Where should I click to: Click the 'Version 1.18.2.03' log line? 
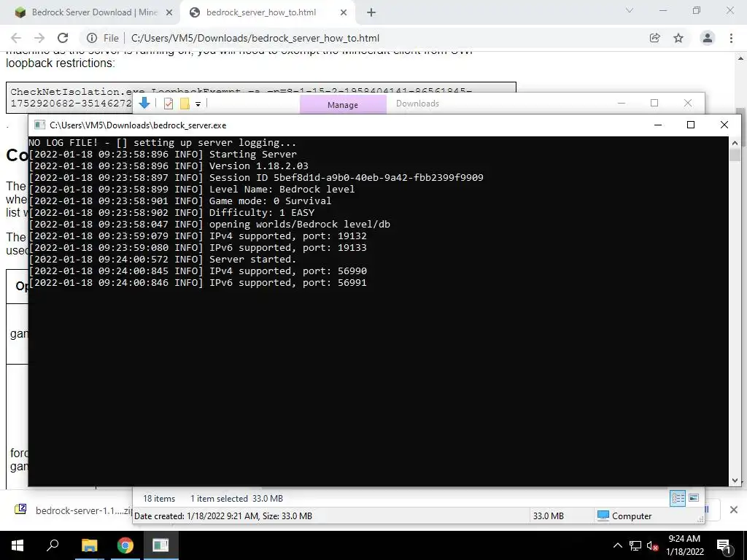tap(169, 166)
